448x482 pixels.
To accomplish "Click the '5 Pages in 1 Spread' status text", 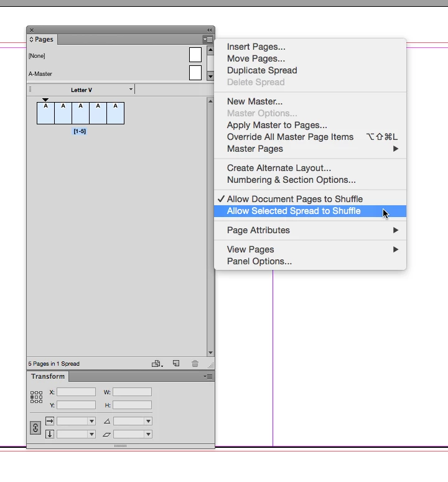I will pos(54,364).
